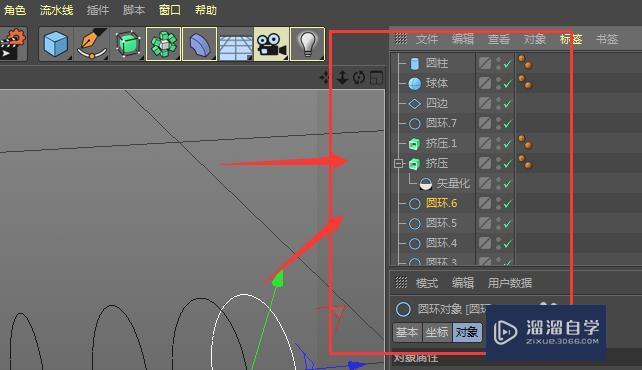Open the object manager 标签 menu
Viewport: 642px width, 370px height.
pyautogui.click(x=571, y=39)
